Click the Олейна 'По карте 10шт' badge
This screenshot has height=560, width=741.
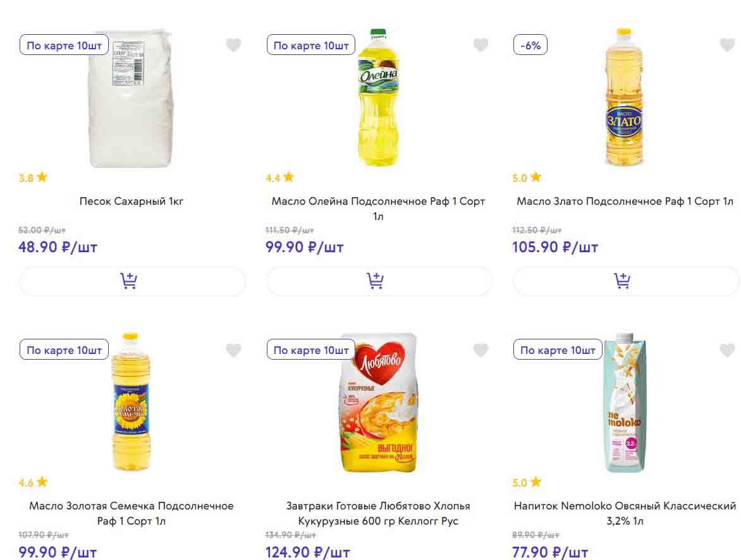click(311, 46)
